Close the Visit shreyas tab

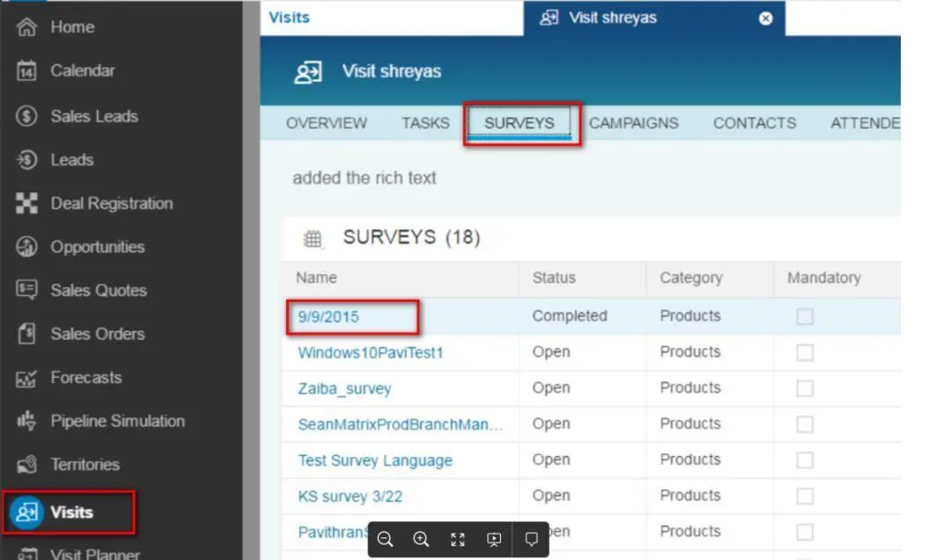(766, 18)
